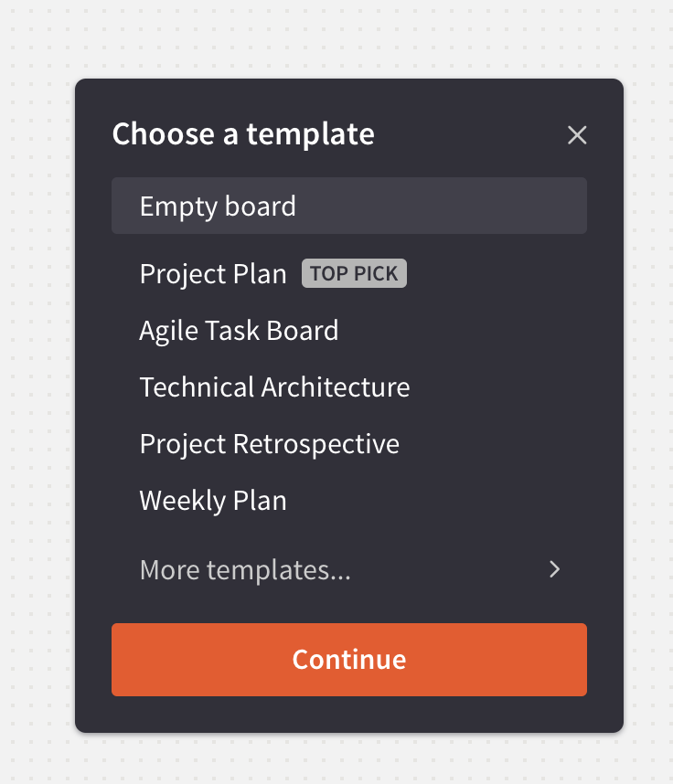Highlight the Agile Task Board entry
The height and width of the screenshot is (784, 673).
pyautogui.click(x=239, y=330)
